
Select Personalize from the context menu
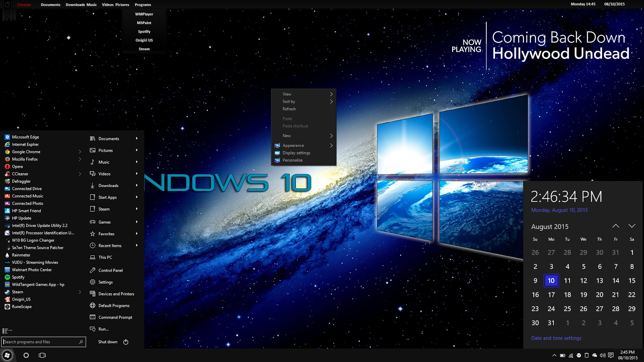coord(304,160)
